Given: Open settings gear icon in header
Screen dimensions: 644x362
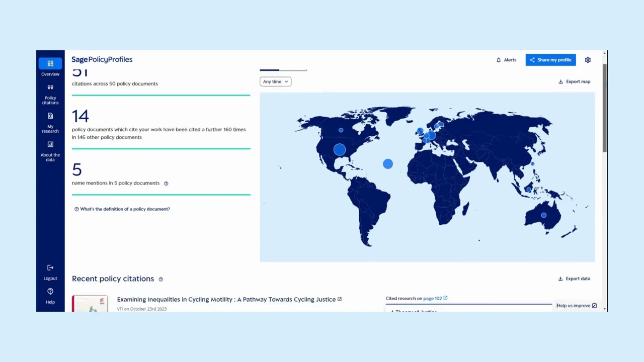Looking at the screenshot, I should (588, 60).
